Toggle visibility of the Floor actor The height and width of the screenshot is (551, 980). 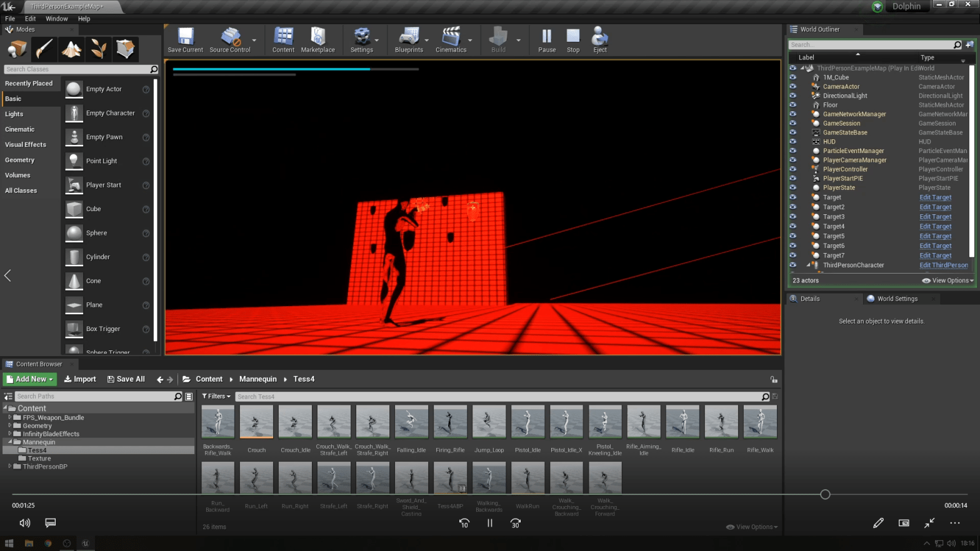(x=793, y=105)
